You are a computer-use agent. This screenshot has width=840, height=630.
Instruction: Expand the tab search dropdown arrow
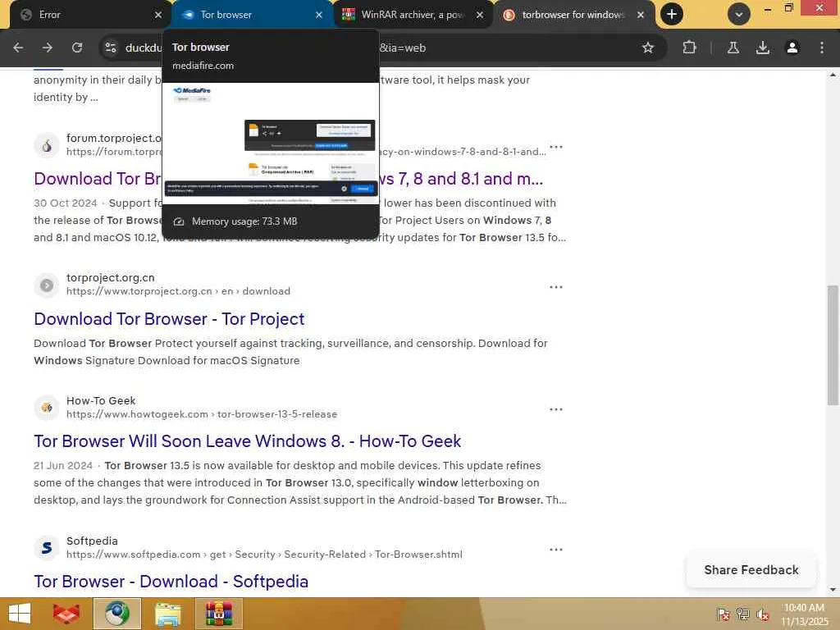(x=739, y=15)
